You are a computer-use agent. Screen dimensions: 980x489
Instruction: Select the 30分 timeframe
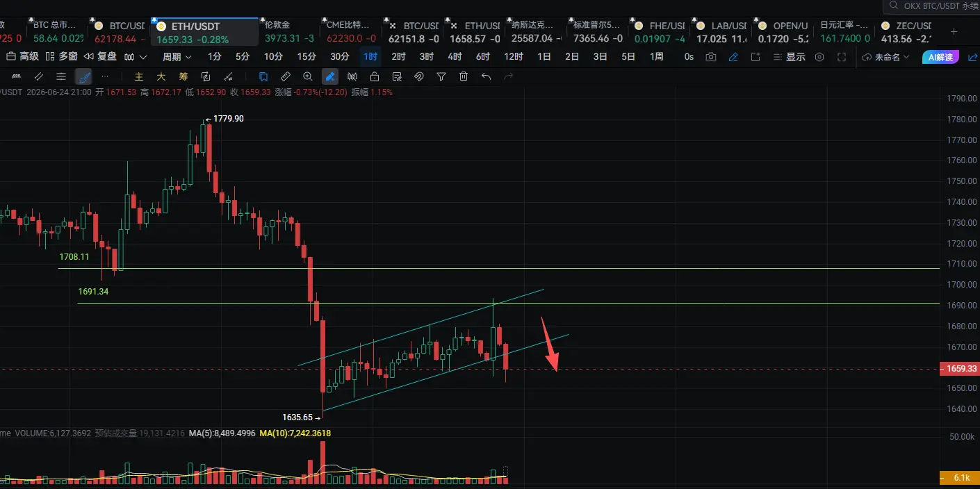[340, 57]
